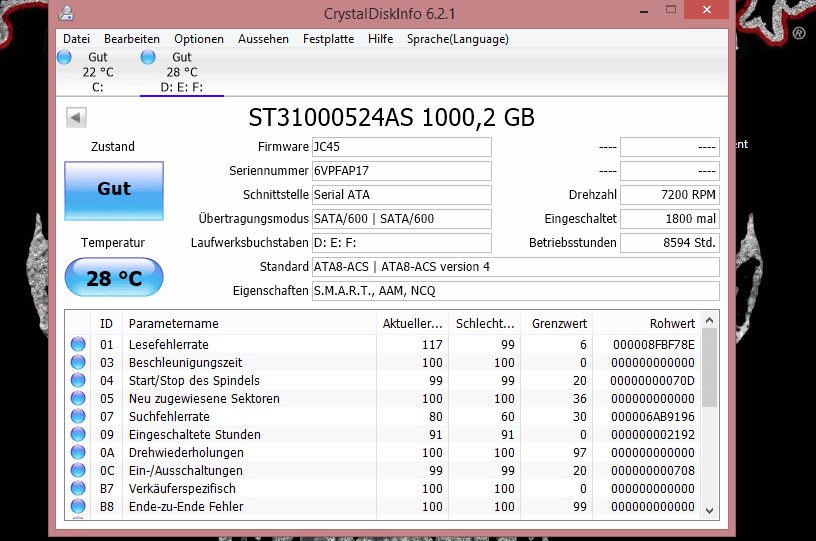The height and width of the screenshot is (541, 816).
Task: Click the Eigenschaften field S.M.A.R.T., AAM, NCQ
Action: pos(516,290)
